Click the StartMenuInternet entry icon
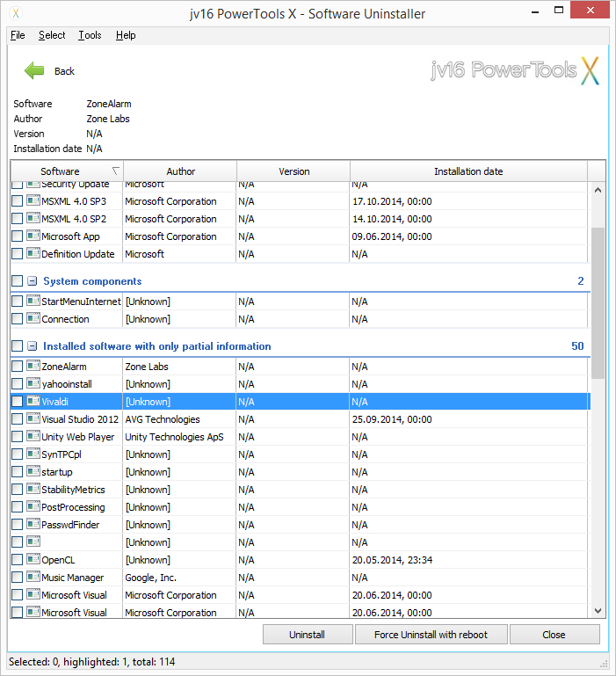The width and height of the screenshot is (616, 676). [33, 302]
